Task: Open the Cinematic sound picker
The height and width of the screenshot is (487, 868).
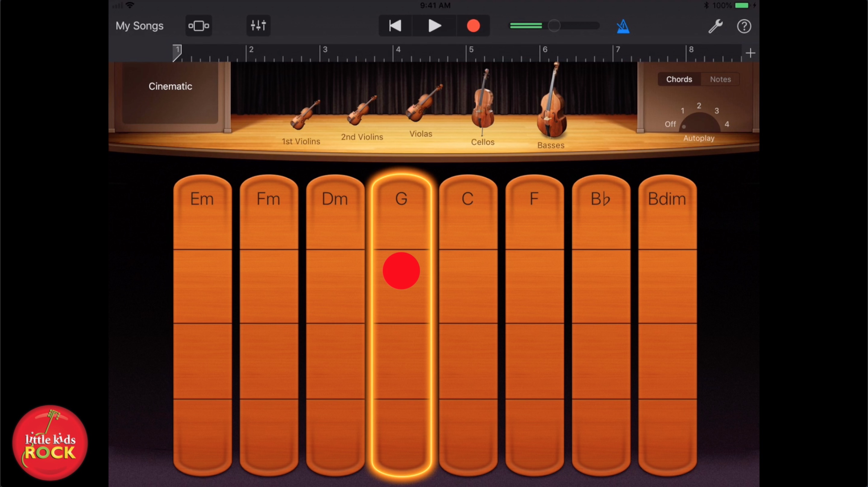Action: point(170,86)
